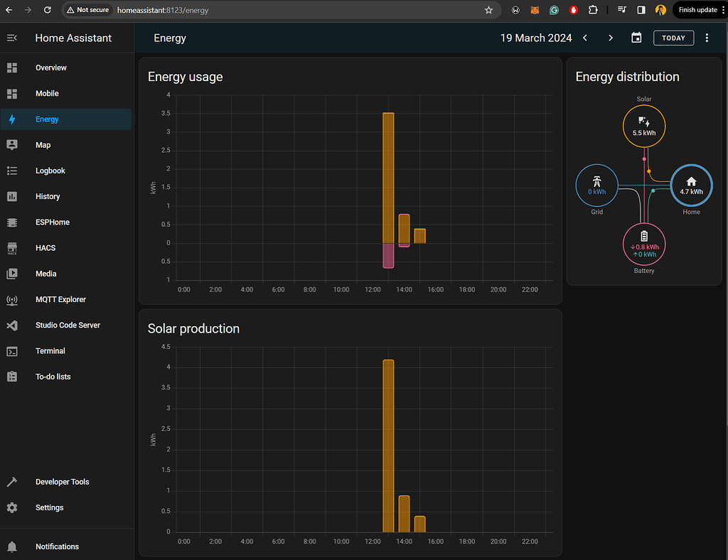
Task: Open the calendar date picker icon
Action: [x=636, y=38]
